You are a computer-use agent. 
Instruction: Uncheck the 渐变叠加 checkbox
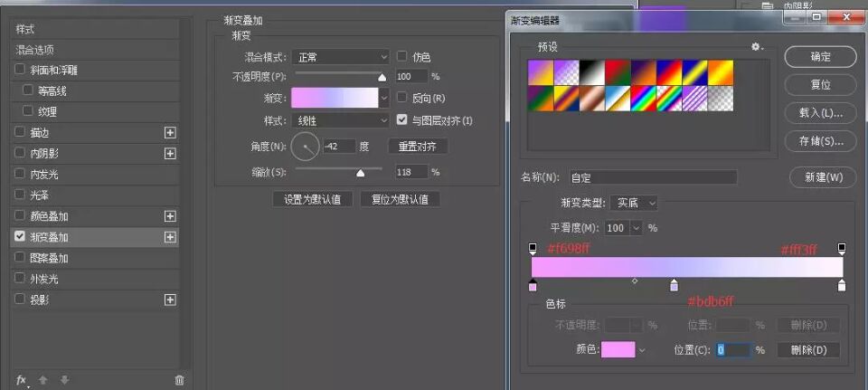pyautogui.click(x=20, y=236)
